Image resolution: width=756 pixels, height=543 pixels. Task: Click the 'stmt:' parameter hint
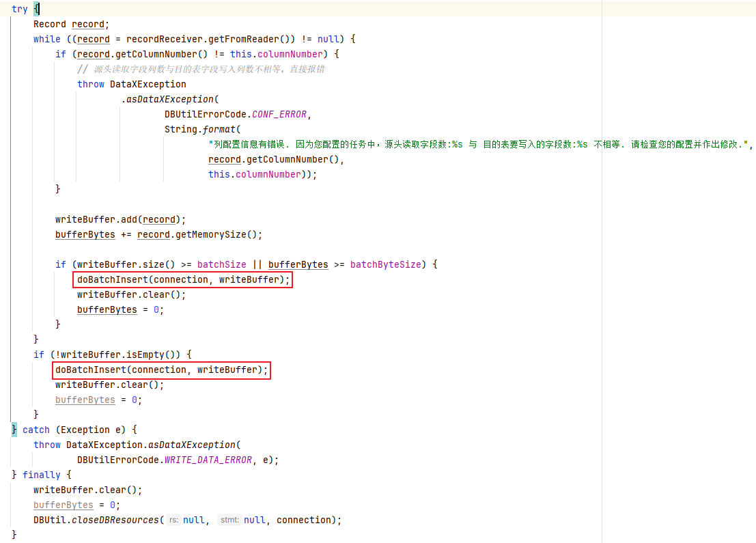click(x=229, y=520)
